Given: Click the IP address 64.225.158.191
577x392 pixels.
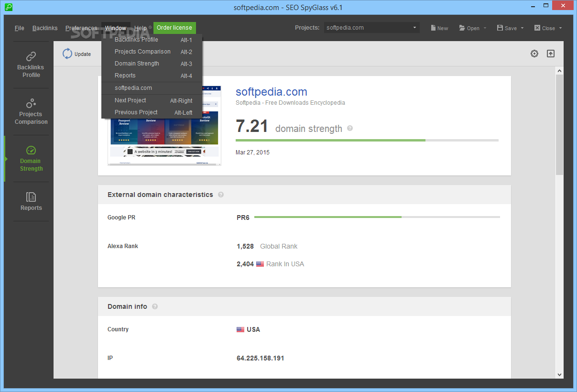Looking at the screenshot, I should pyautogui.click(x=261, y=358).
